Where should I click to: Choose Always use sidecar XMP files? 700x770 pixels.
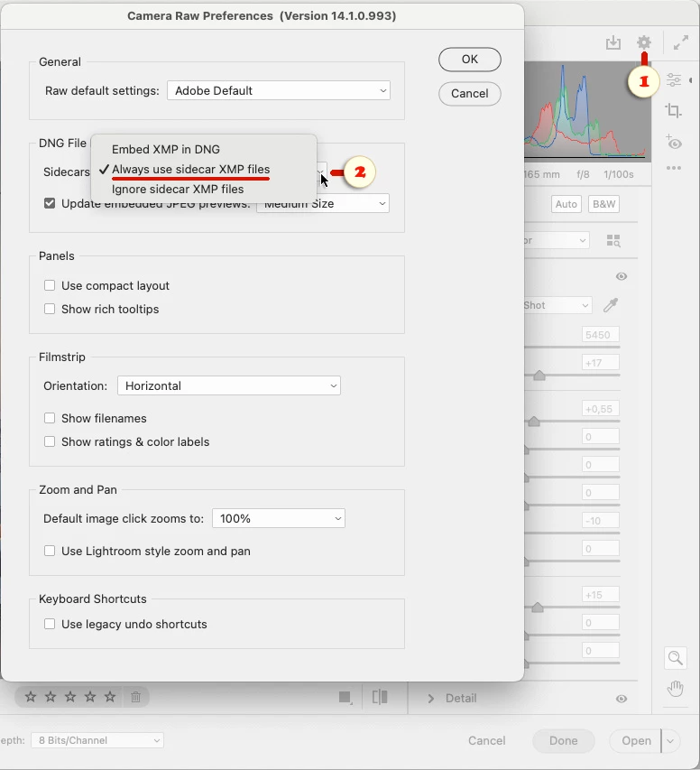pos(191,170)
